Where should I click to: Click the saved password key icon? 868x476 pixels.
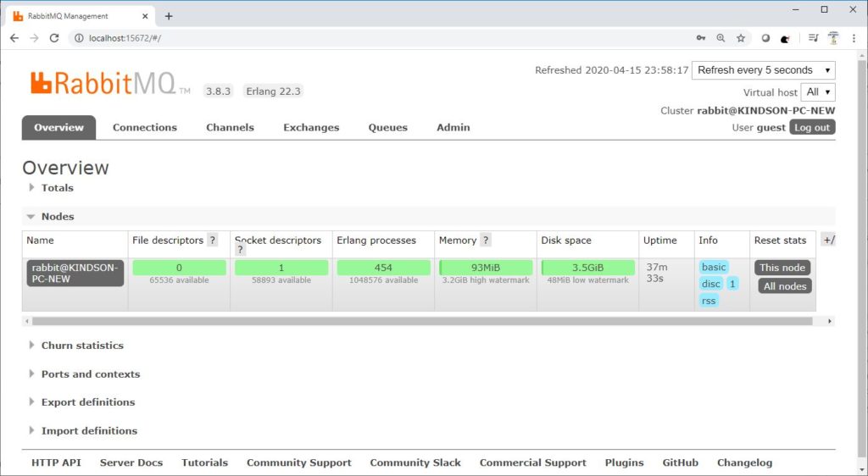coord(701,38)
